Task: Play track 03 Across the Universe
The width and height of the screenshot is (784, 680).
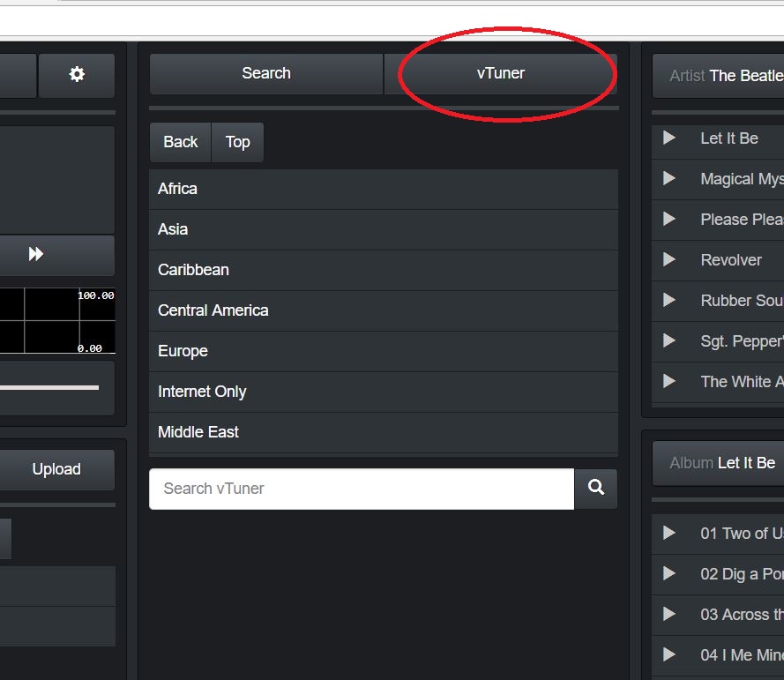Action: [669, 614]
